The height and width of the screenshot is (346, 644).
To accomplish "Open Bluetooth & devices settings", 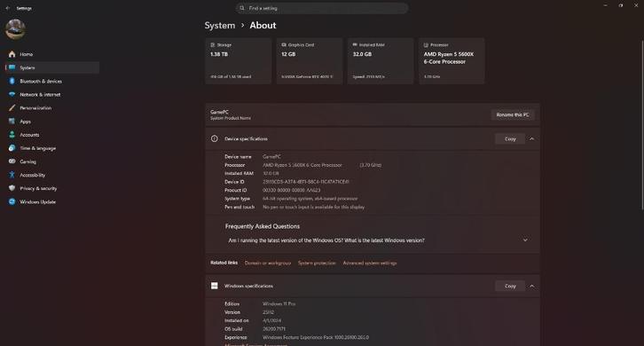I will [52, 81].
